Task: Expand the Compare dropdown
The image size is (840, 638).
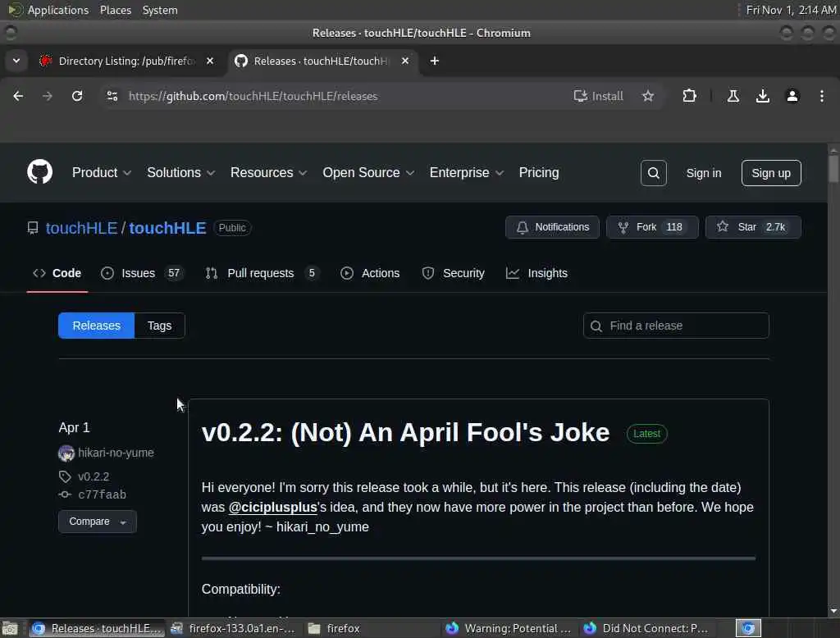Action: click(97, 522)
